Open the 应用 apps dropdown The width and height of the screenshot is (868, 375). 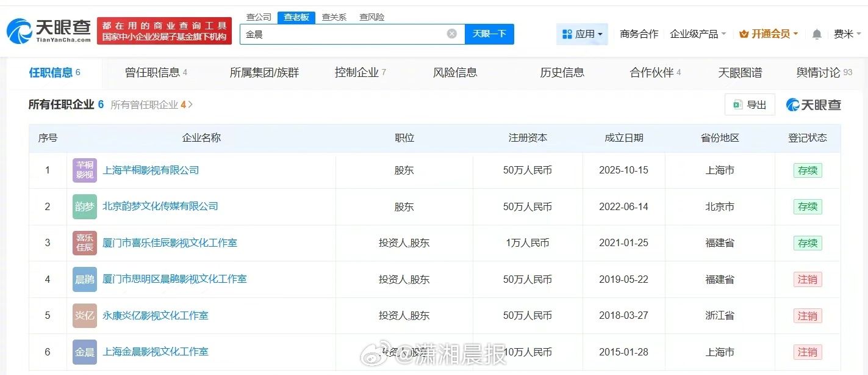pos(582,34)
